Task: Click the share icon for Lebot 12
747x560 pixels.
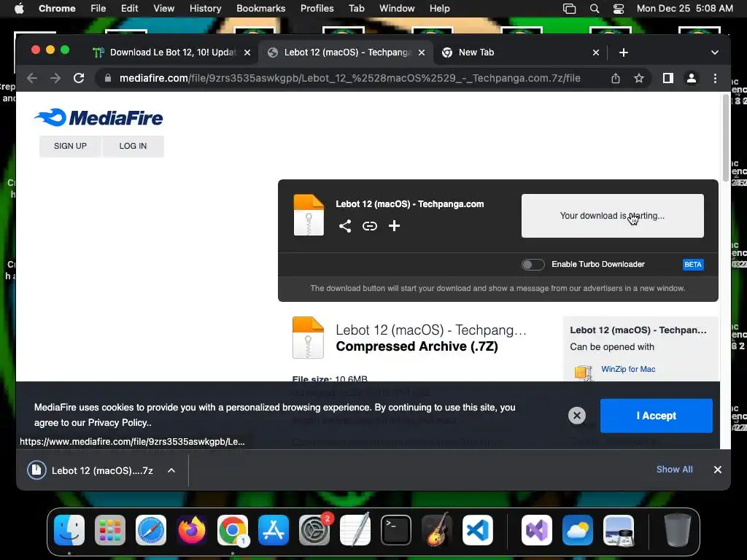Action: 345,226
